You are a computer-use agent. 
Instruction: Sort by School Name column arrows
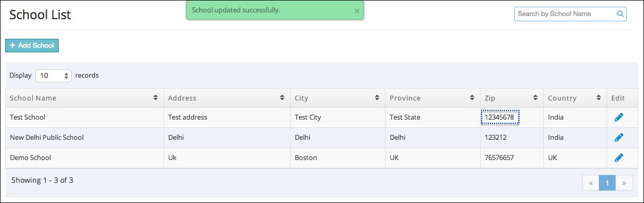pos(156,98)
